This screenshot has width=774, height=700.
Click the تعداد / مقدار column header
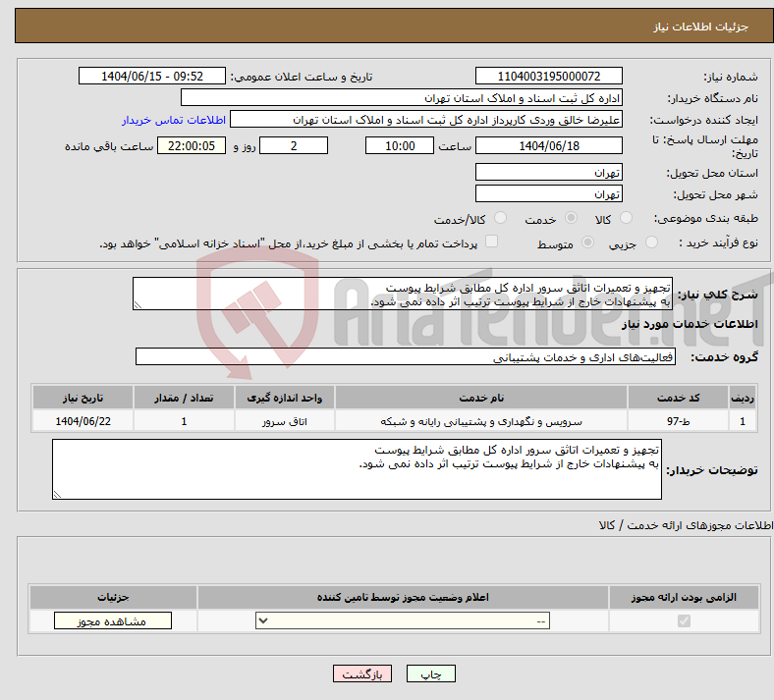184,398
